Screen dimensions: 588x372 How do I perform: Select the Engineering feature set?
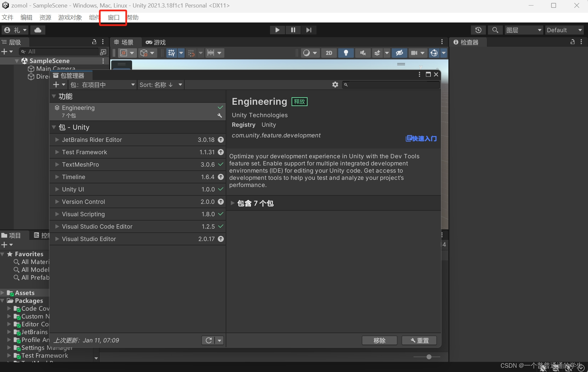point(138,112)
